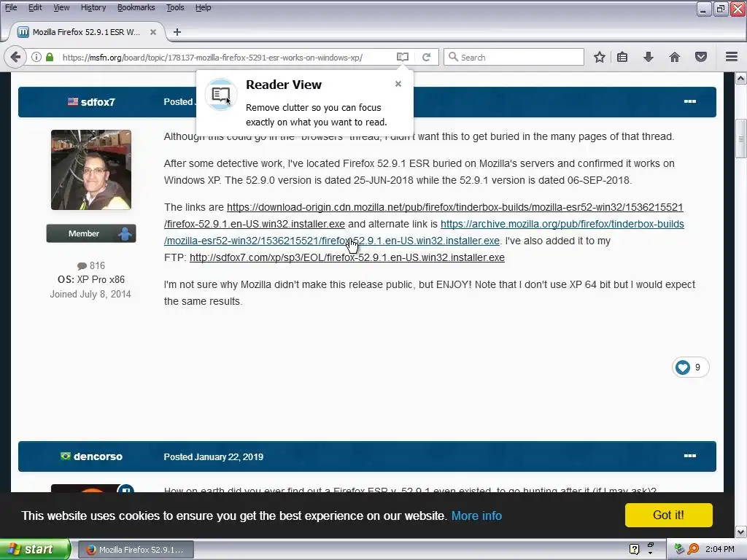Click the vertical scrollbar thumb

(741, 139)
